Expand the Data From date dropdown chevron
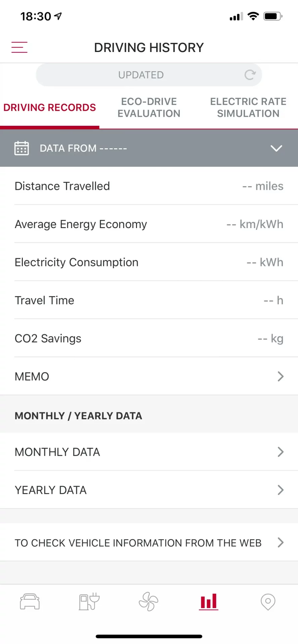 pyautogui.click(x=276, y=148)
